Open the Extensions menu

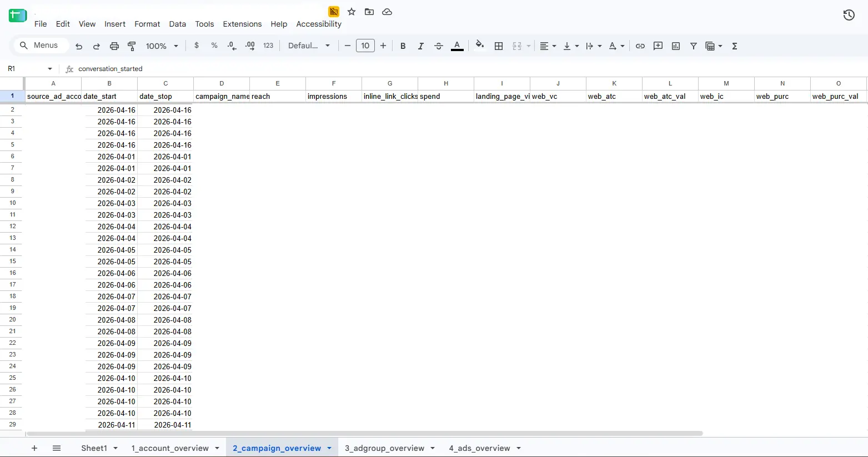[x=242, y=24]
